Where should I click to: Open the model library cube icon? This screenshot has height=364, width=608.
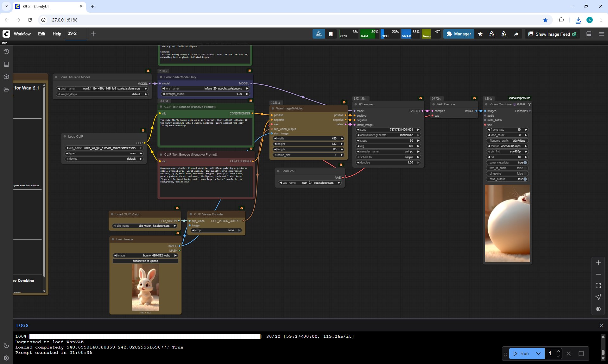[6, 77]
